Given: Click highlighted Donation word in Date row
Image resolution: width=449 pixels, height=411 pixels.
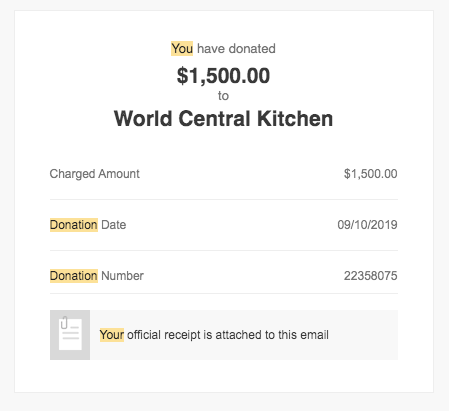Looking at the screenshot, I should coord(74,225).
